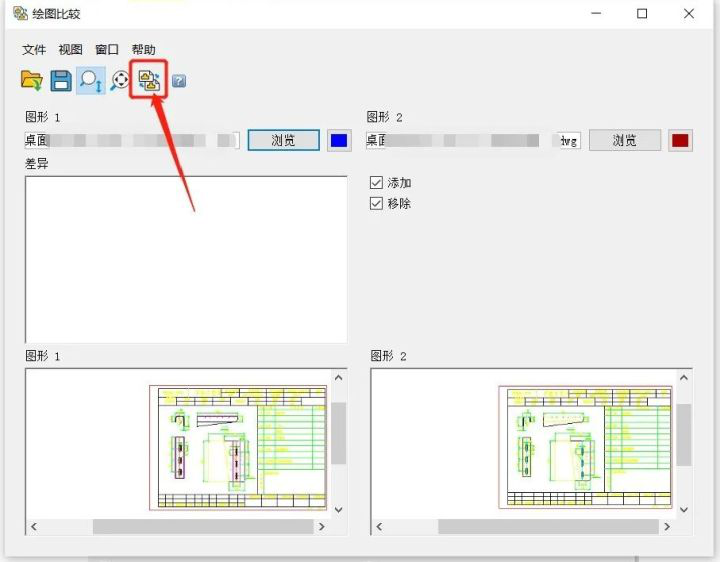Click the open folder toolbar icon

(x=32, y=80)
